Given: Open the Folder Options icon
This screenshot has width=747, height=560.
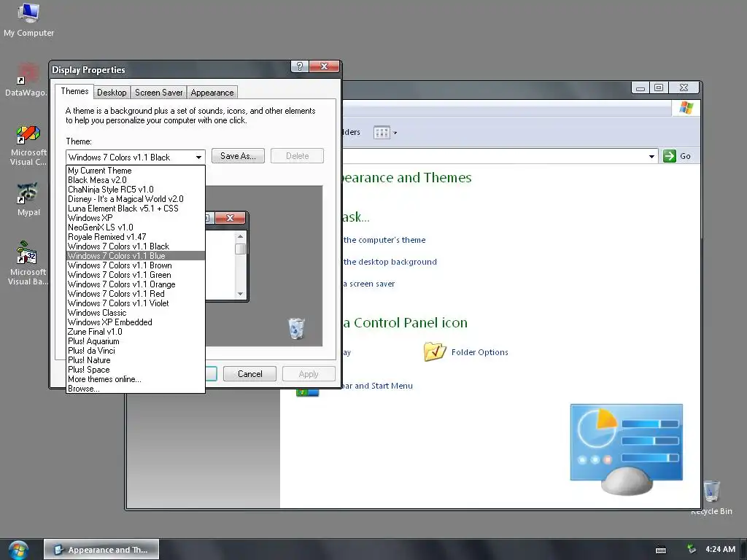Looking at the screenshot, I should point(435,352).
